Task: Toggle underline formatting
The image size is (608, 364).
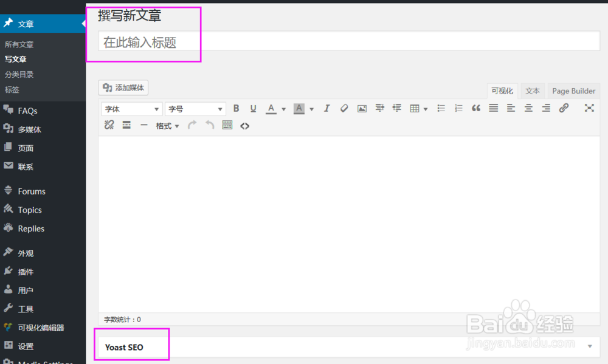Action: click(x=253, y=109)
